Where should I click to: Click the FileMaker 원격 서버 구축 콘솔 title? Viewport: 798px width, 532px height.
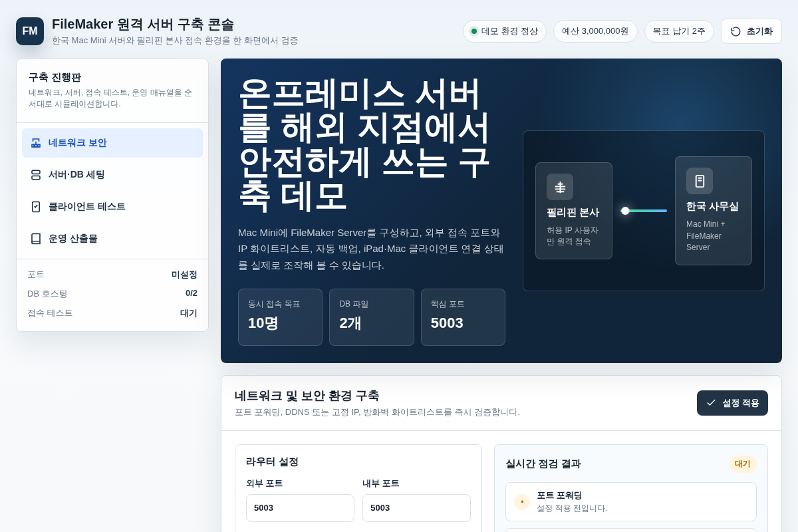point(143,25)
